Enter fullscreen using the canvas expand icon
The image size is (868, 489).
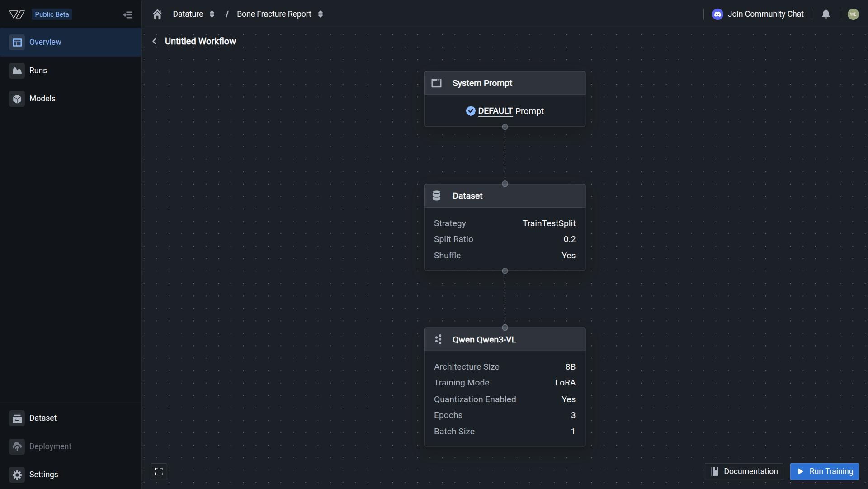point(159,471)
